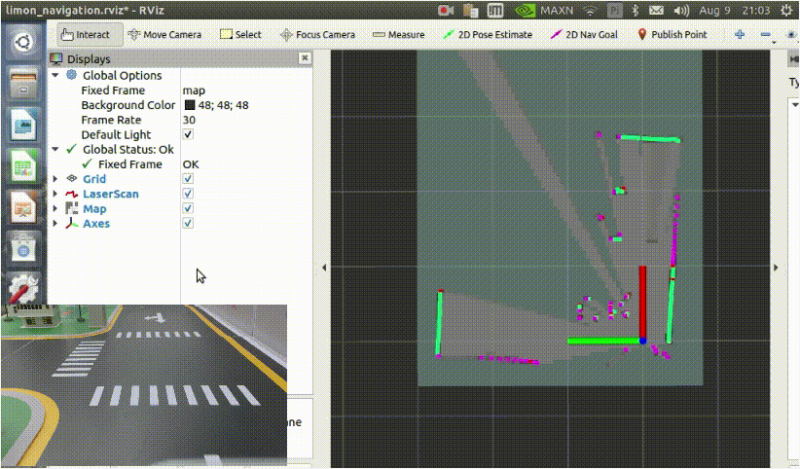The image size is (800, 469).
Task: Toggle the Grid display checkbox
Action: [188, 179]
